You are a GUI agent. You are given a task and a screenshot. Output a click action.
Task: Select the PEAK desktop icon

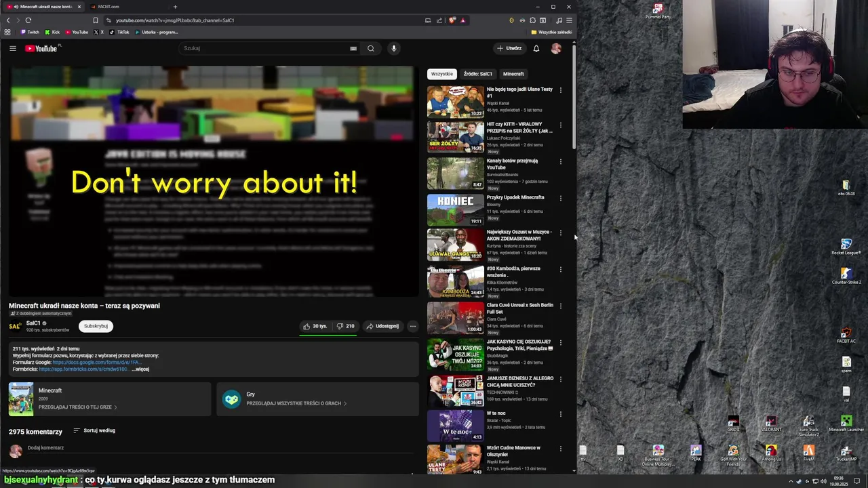(x=696, y=453)
